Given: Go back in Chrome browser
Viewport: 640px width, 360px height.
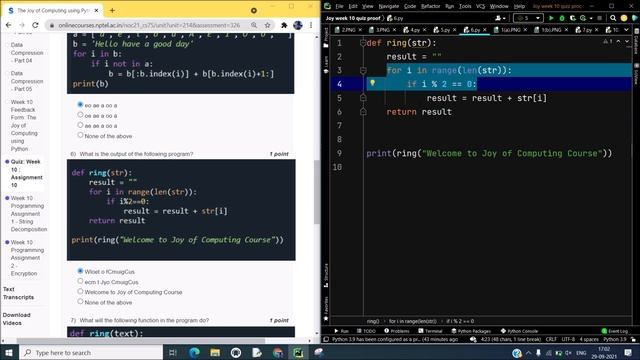Looking at the screenshot, I should [x=9, y=25].
